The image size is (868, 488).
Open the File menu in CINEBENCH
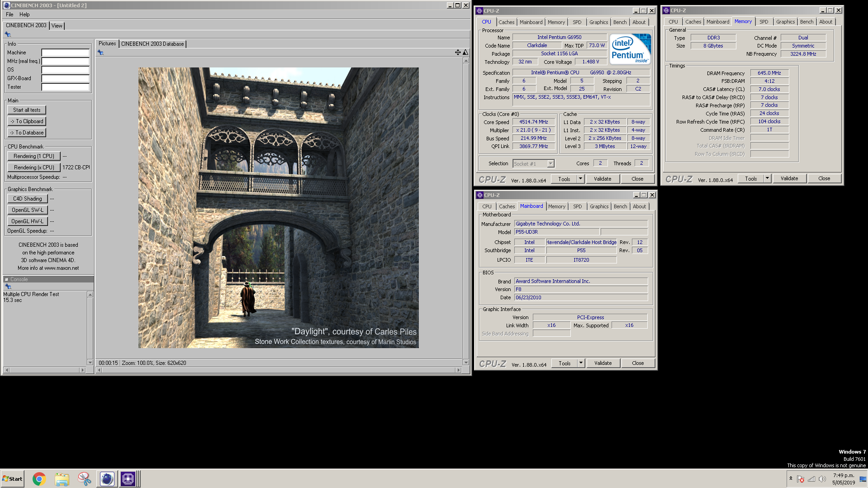point(9,14)
